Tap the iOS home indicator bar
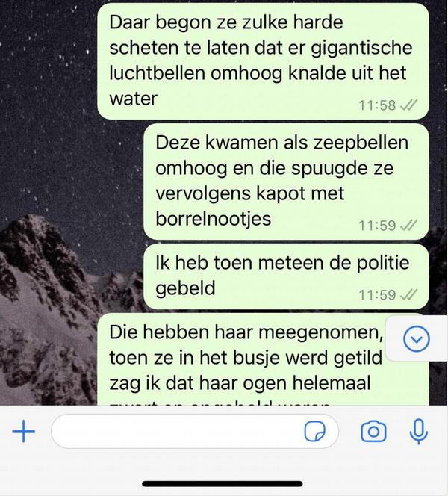The image size is (448, 496). (x=223, y=483)
